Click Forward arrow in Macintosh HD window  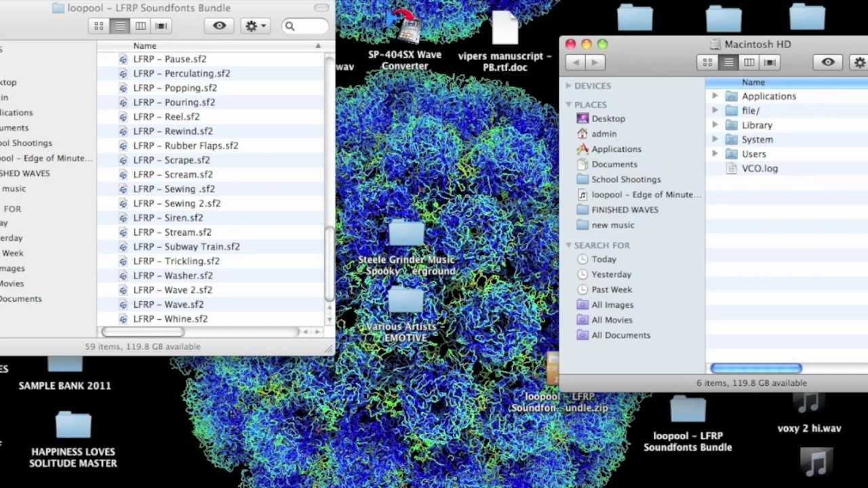click(x=594, y=62)
